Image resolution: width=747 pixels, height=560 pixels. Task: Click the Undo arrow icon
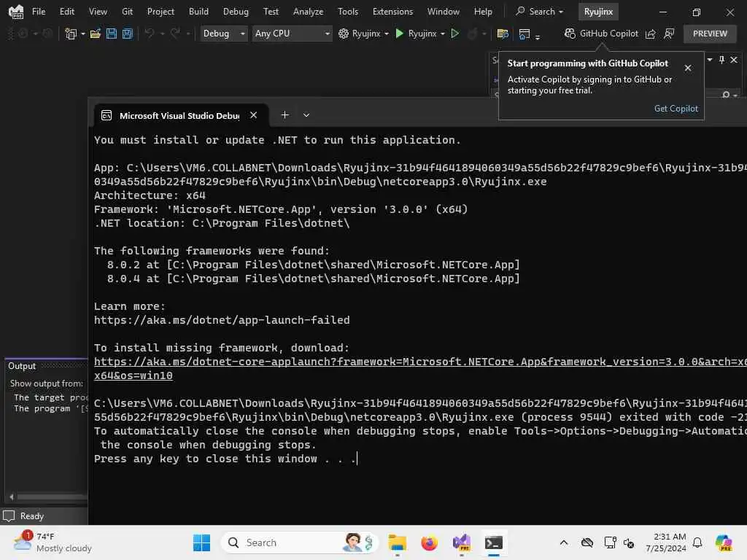(150, 34)
